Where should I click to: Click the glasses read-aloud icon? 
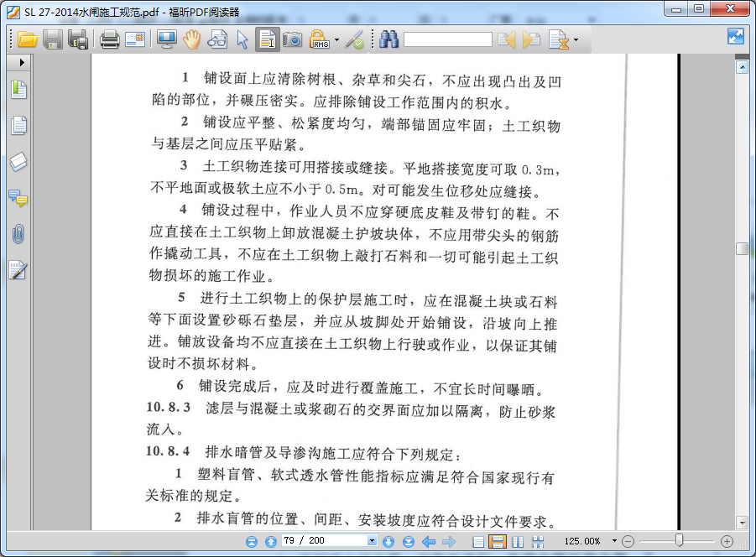[x=217, y=39]
